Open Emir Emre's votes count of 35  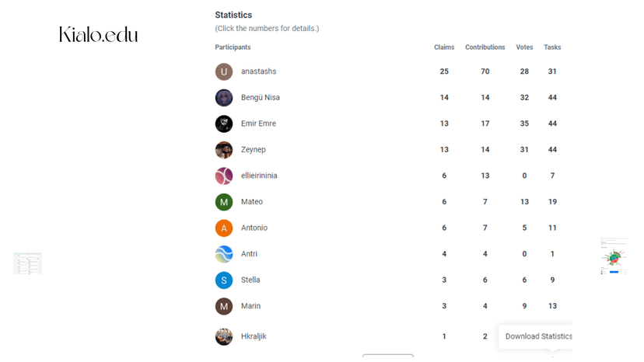click(524, 124)
